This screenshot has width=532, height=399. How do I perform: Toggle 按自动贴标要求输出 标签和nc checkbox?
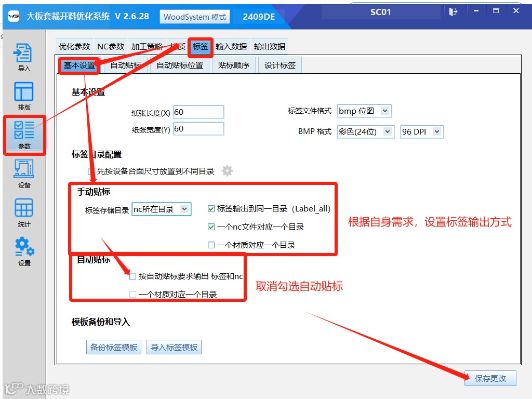pyautogui.click(x=132, y=276)
